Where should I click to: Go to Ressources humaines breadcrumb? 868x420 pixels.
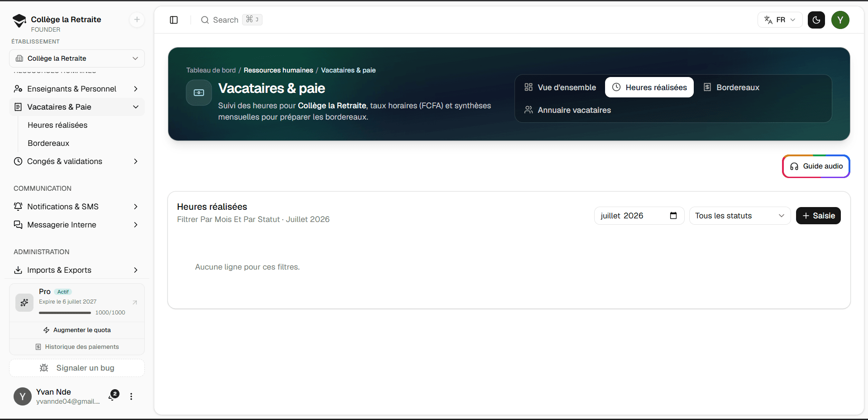(x=278, y=70)
